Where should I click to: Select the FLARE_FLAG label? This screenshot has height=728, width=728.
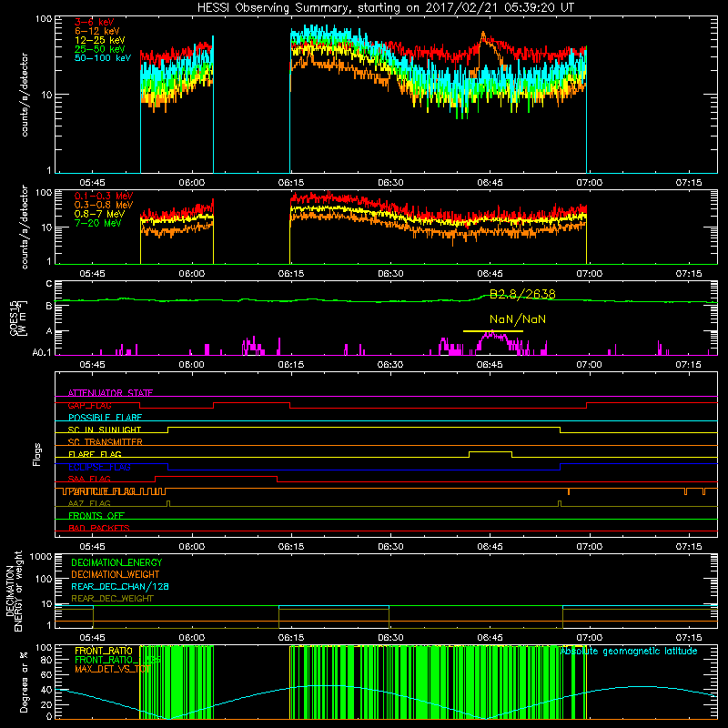pyautogui.click(x=95, y=454)
